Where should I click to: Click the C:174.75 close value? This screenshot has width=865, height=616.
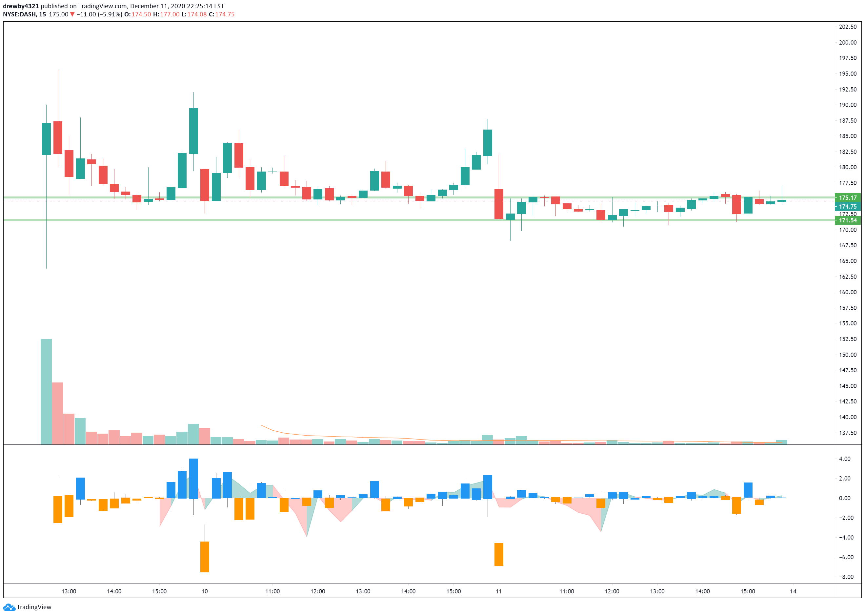tap(222, 14)
